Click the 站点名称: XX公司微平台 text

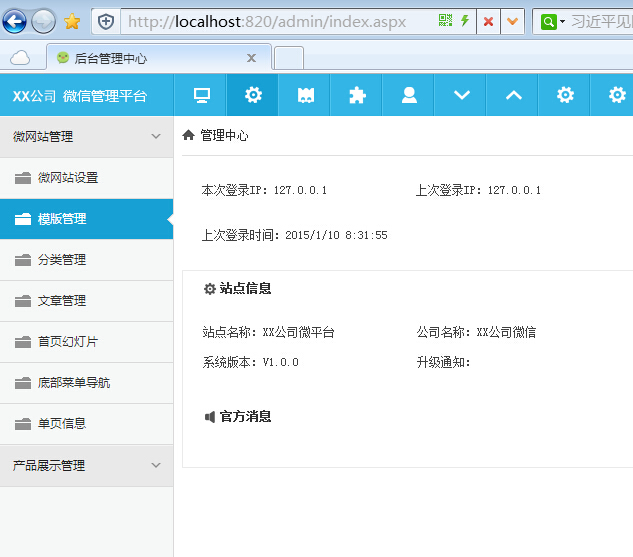pos(268,332)
